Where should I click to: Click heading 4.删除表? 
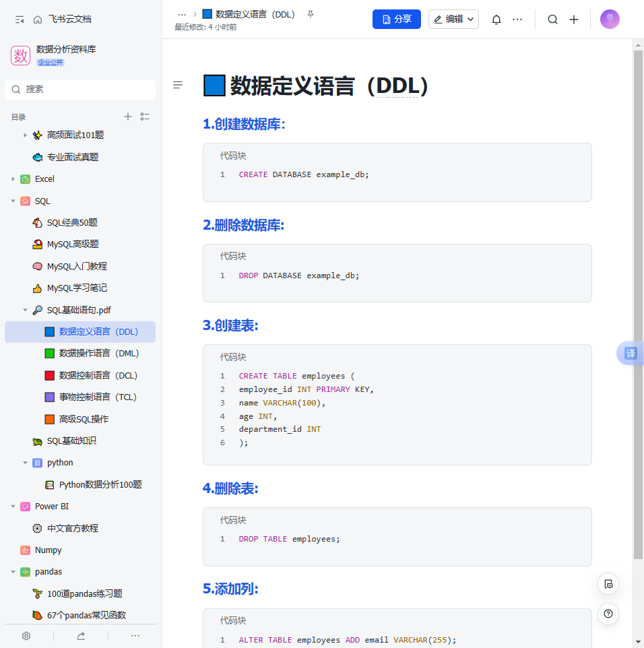(x=230, y=489)
